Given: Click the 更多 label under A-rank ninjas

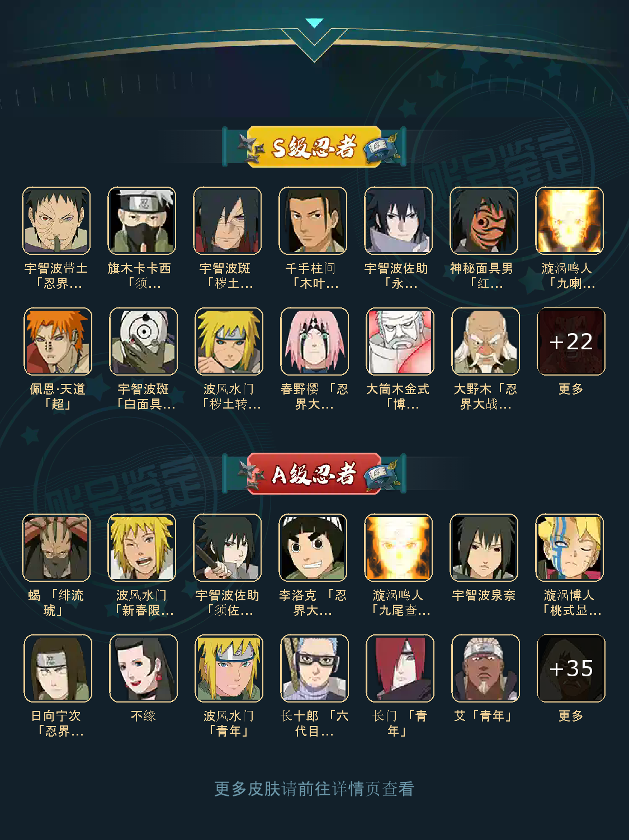Looking at the screenshot, I should [571, 716].
